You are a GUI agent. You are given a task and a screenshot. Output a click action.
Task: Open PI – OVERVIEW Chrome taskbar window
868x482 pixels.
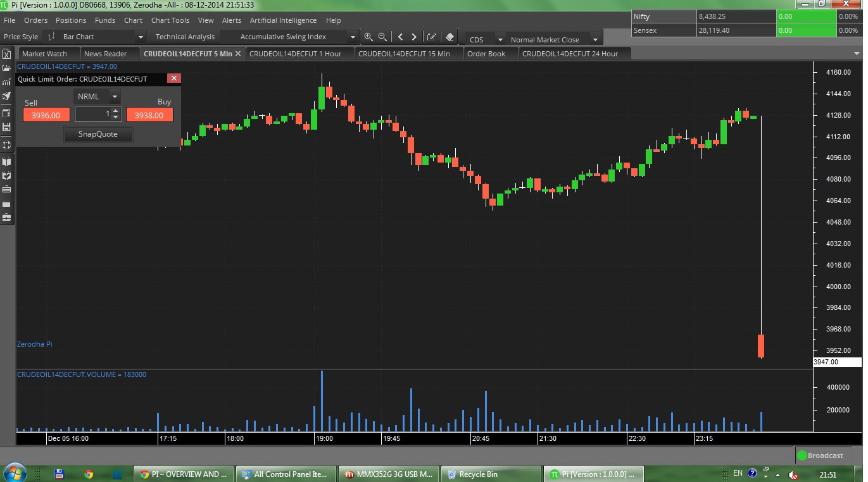click(x=183, y=474)
